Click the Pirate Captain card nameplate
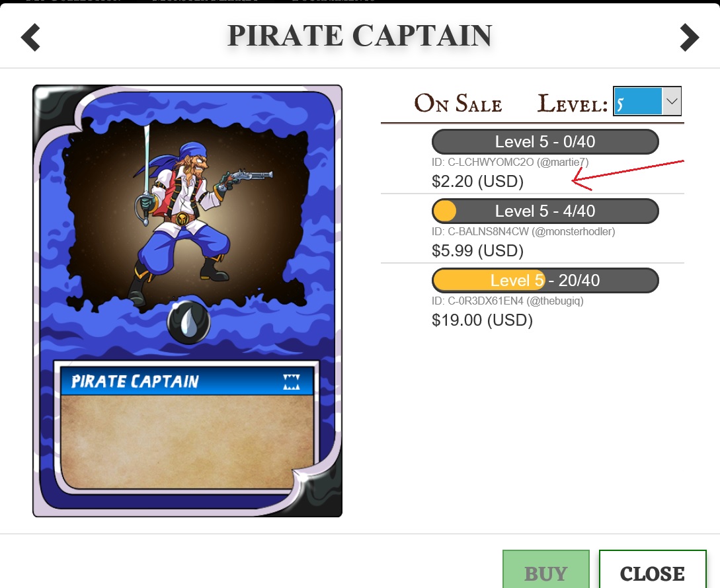 point(187,381)
